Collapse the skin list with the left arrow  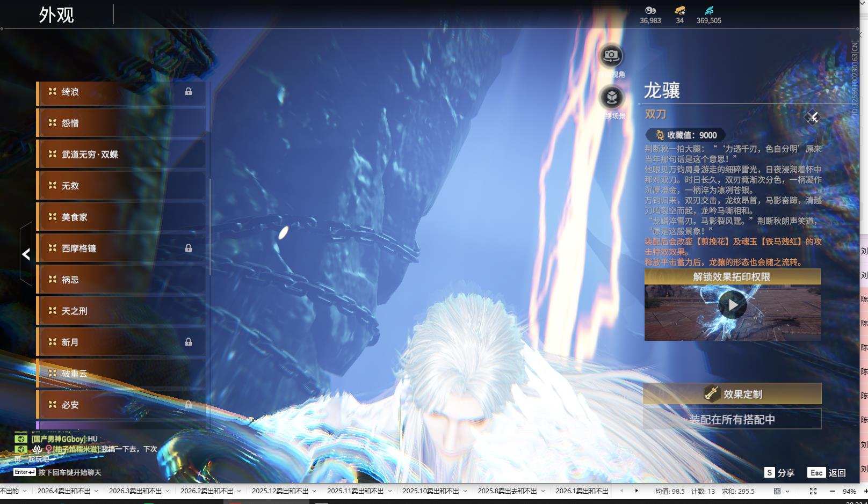[x=26, y=254]
